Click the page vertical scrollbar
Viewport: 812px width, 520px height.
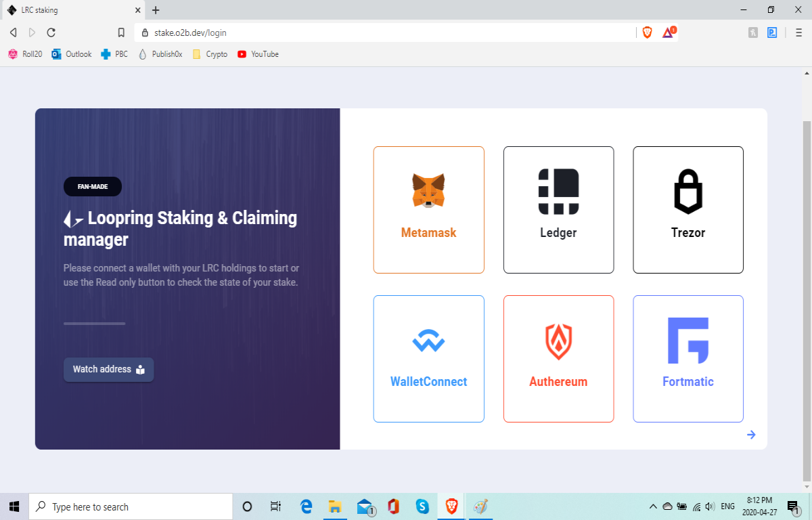coord(807,301)
